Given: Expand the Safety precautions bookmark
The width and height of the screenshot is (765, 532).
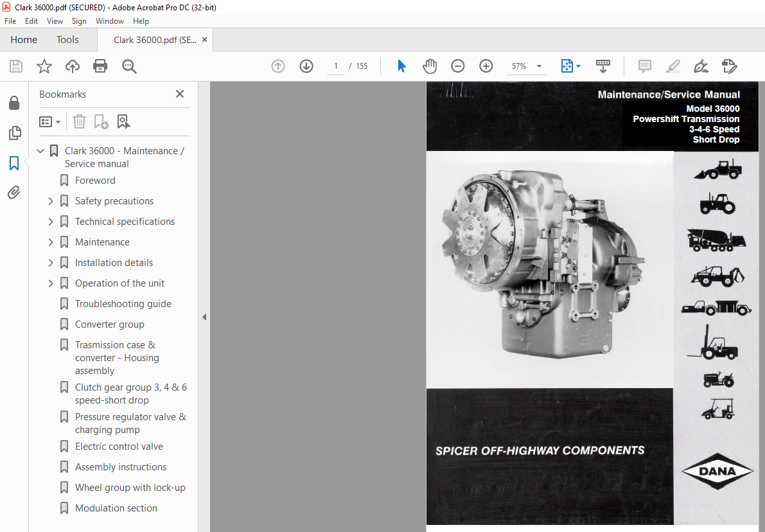Looking at the screenshot, I should coord(51,201).
